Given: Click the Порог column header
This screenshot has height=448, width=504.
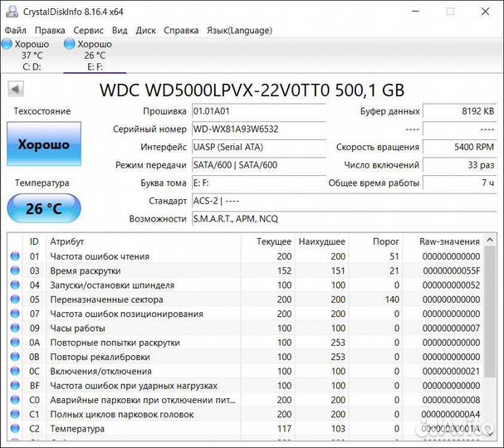Looking at the screenshot, I should coord(375,241).
